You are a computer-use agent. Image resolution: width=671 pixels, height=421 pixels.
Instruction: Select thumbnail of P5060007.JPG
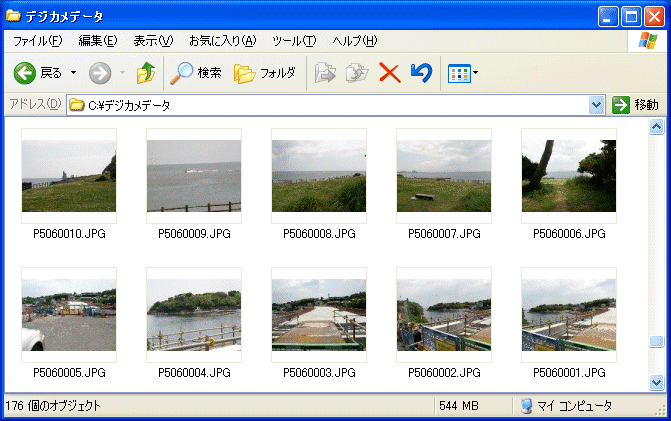click(x=444, y=176)
